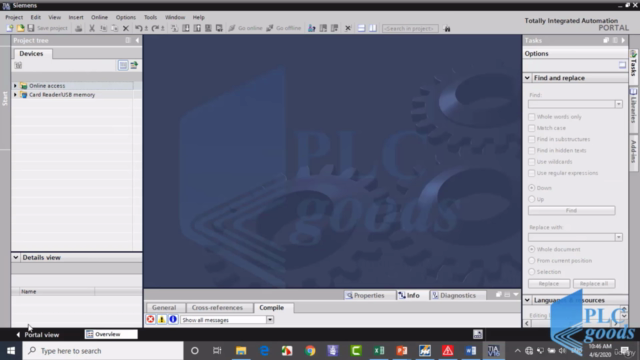Click the Search in project field
Viewport: 640px width, 360px height.
click(x=410, y=28)
